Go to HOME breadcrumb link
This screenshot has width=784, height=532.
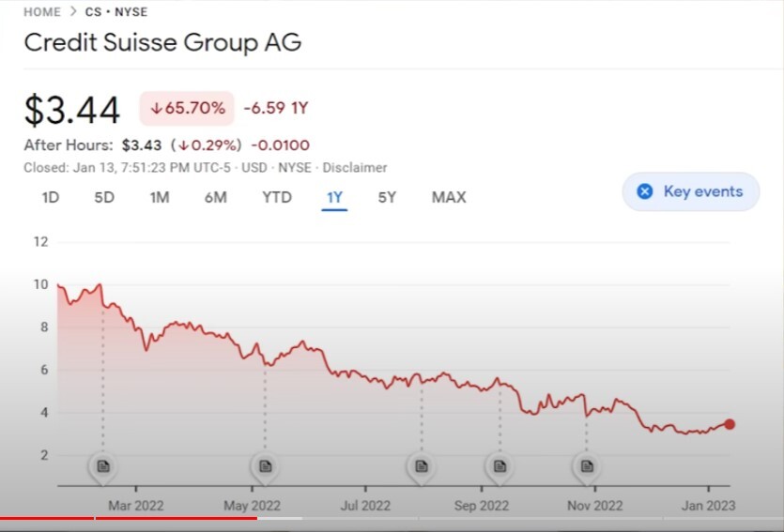click(42, 12)
